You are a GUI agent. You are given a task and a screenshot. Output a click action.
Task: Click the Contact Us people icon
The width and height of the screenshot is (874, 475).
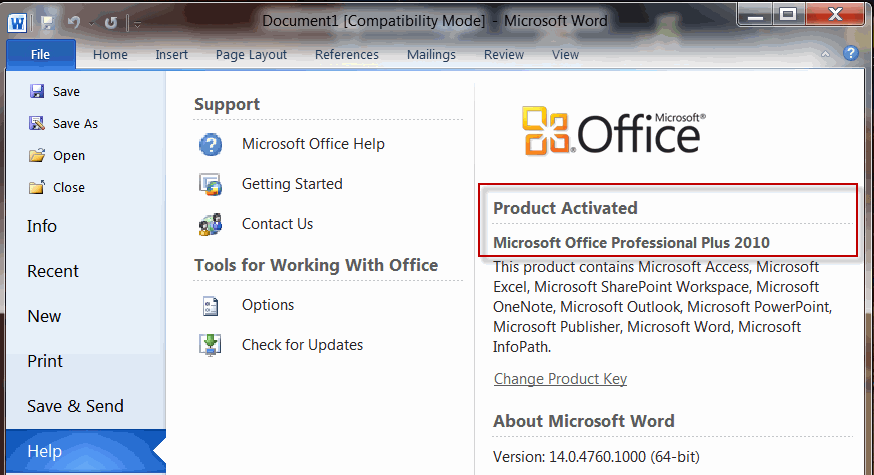(211, 224)
